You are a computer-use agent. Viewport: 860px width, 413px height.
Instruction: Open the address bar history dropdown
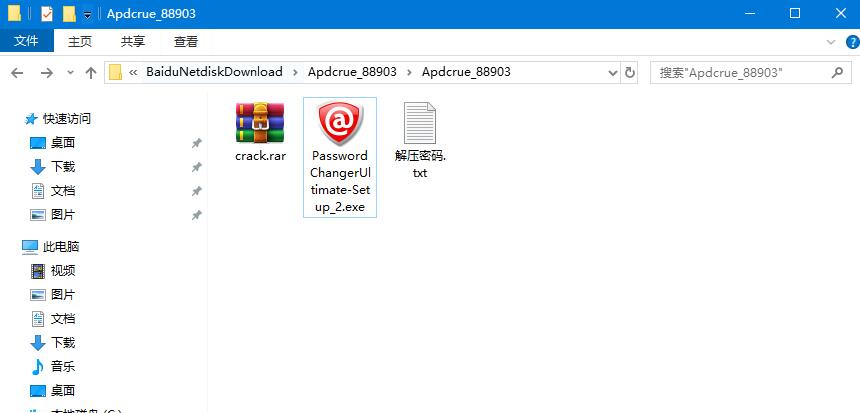point(613,72)
